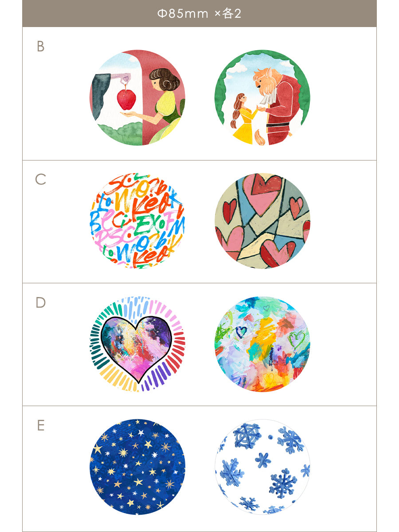Click the row label E
The image size is (399, 532).
[x=40, y=426]
